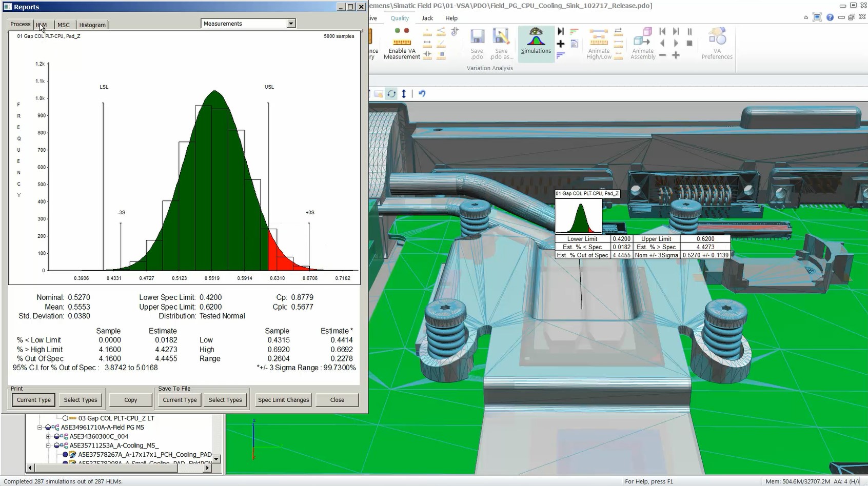This screenshot has height=486, width=868.
Task: Expand the A5E34360300C_004 tree node
Action: (48, 437)
